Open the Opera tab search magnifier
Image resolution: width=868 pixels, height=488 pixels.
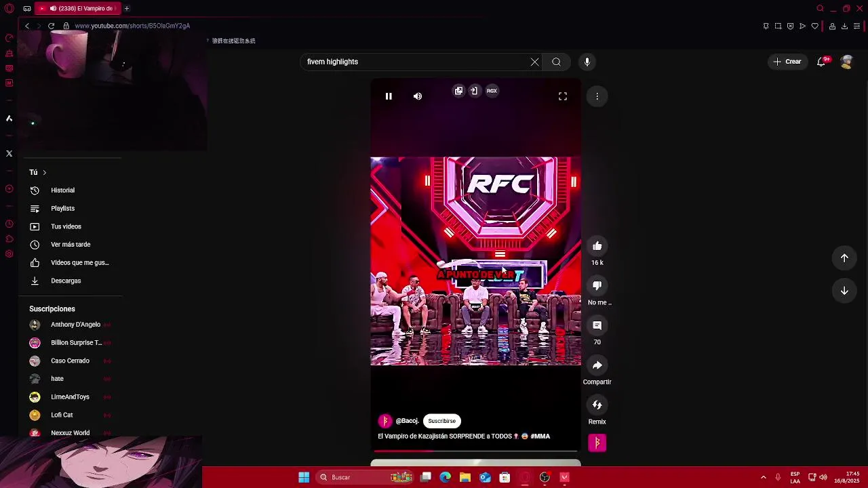tap(820, 8)
